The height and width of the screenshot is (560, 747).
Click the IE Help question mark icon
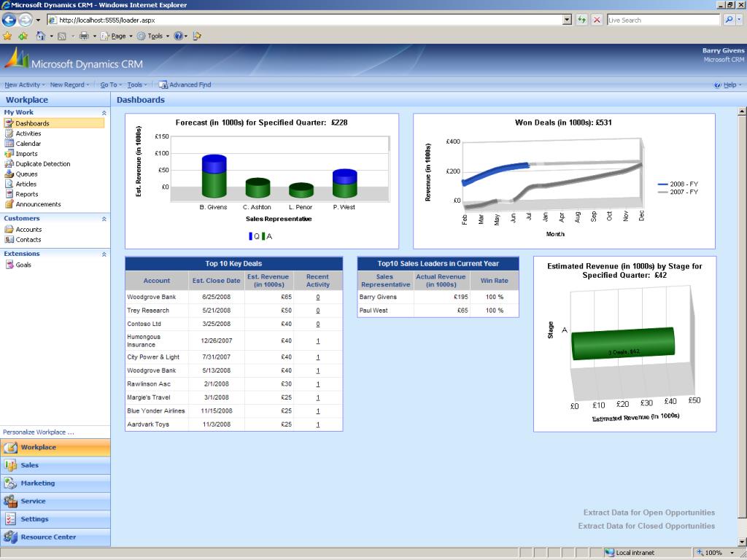(x=178, y=36)
